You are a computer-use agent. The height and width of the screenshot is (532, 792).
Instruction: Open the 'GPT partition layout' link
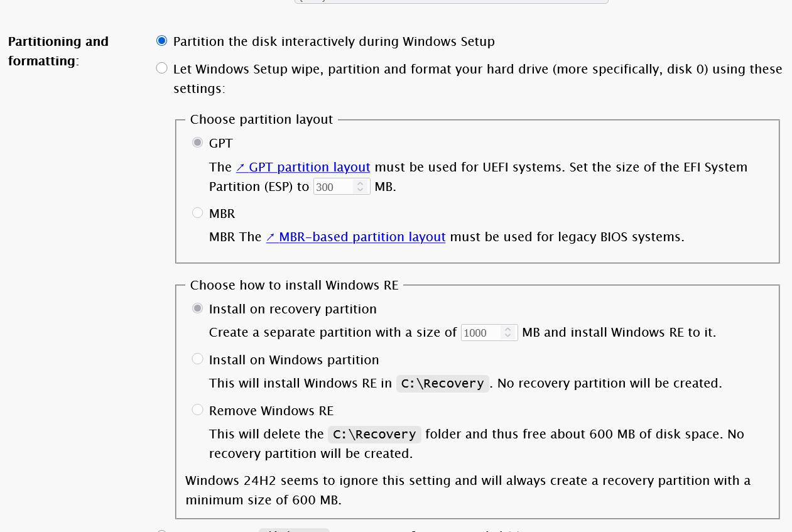coord(303,167)
